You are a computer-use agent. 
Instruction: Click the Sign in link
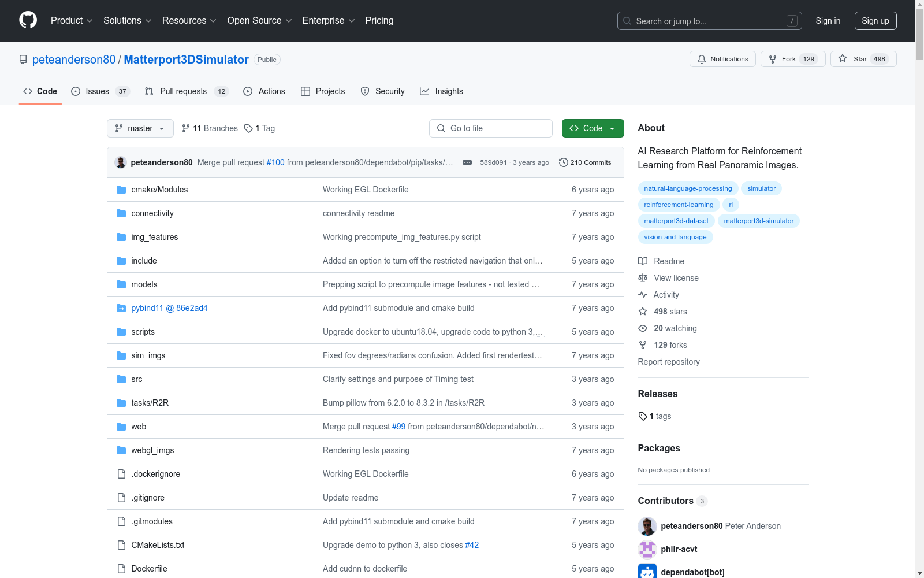[828, 21]
